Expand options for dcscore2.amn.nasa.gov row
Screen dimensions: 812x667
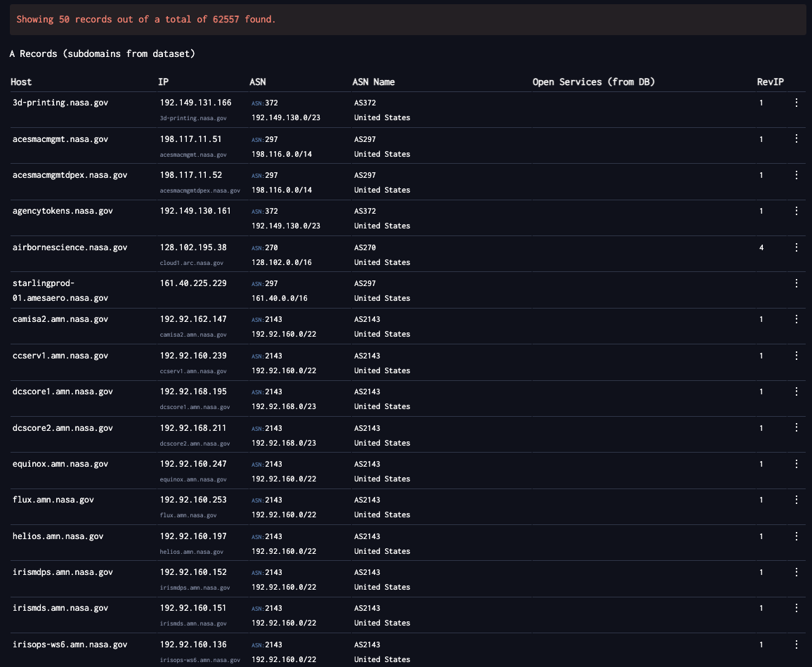tap(796, 428)
